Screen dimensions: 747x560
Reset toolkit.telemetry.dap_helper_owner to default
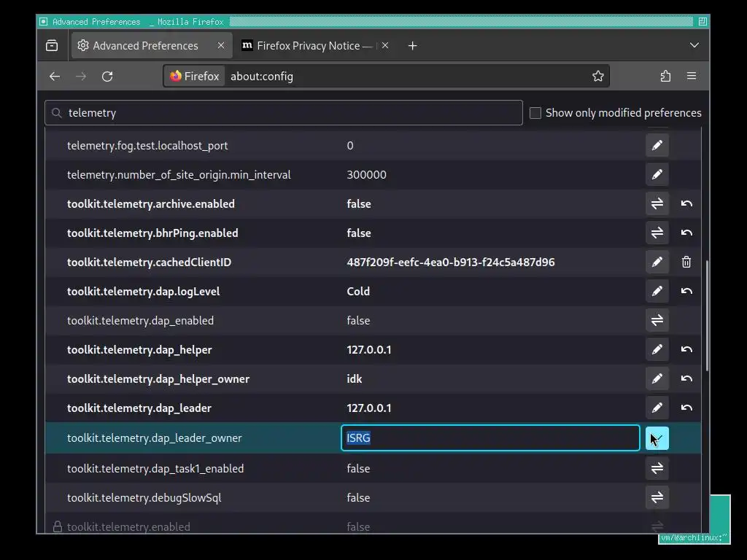[686, 378]
